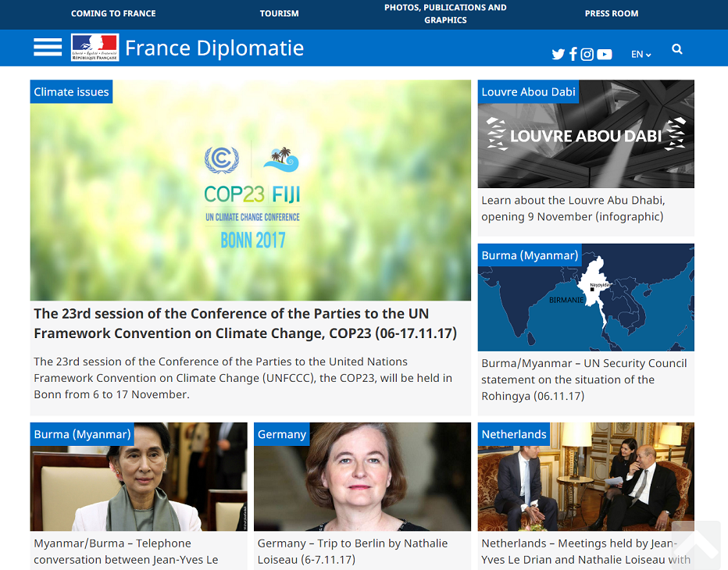The height and width of the screenshot is (570, 728).
Task: Select the Netherlands tag label
Action: tap(514, 434)
